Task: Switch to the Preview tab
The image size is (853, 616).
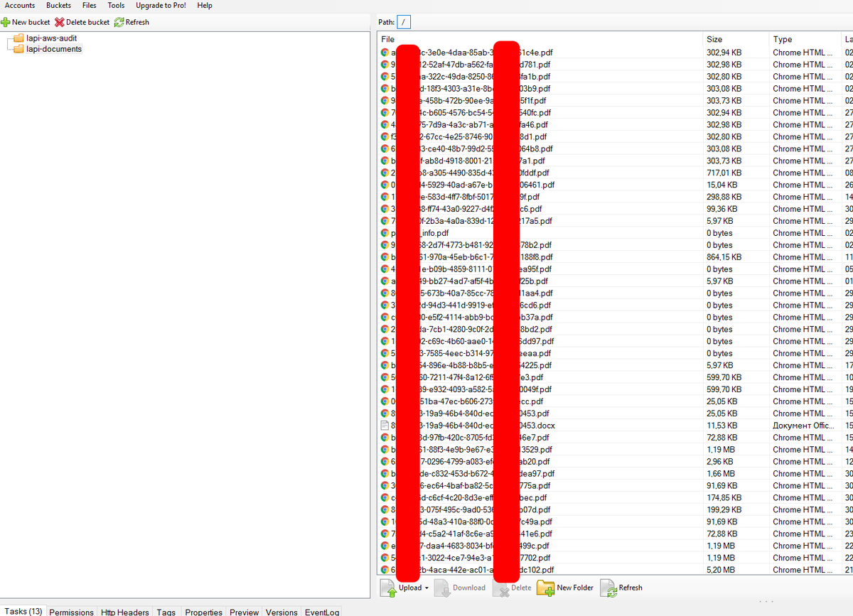Action: pos(245,612)
